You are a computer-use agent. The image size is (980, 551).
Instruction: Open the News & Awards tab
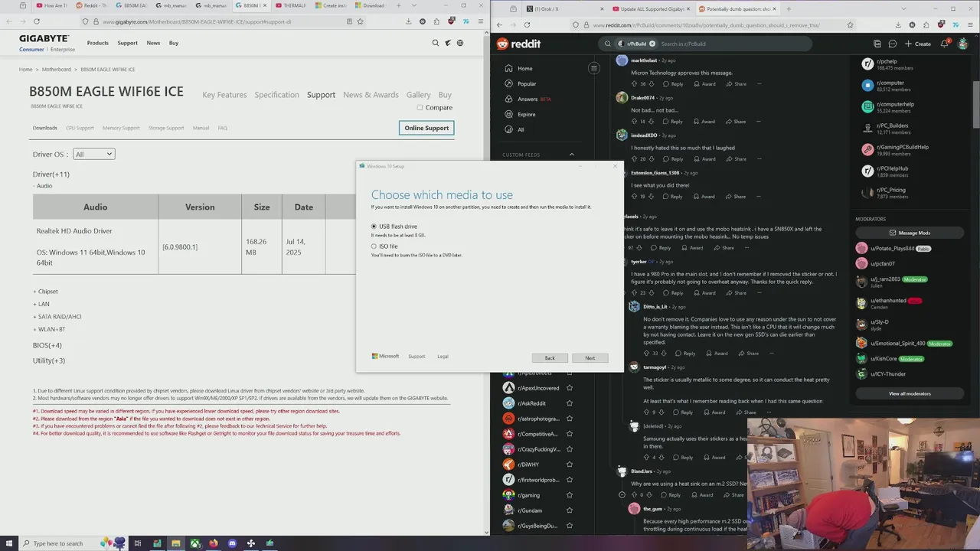pyautogui.click(x=371, y=95)
